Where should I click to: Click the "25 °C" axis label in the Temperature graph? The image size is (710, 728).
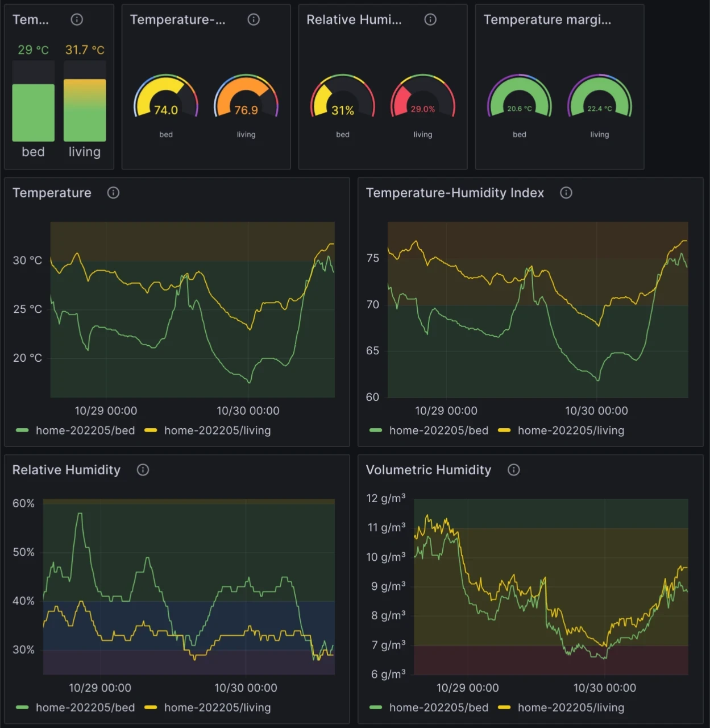(x=27, y=309)
